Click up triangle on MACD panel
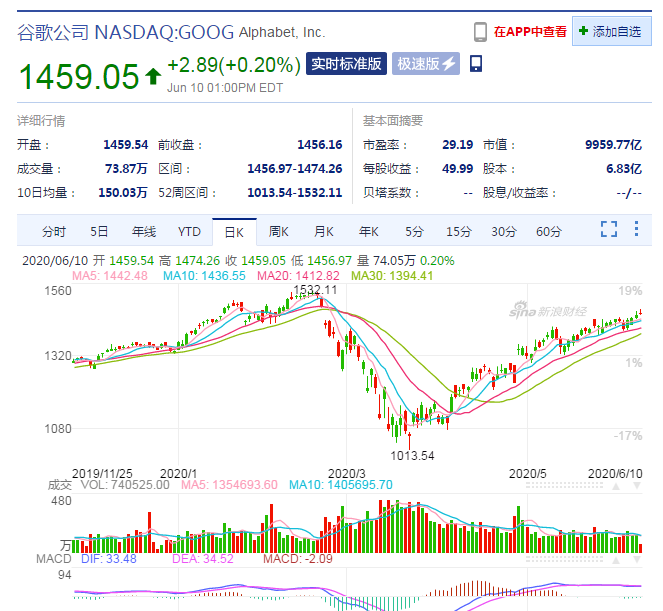663x611 pixels. pyautogui.click(x=616, y=561)
